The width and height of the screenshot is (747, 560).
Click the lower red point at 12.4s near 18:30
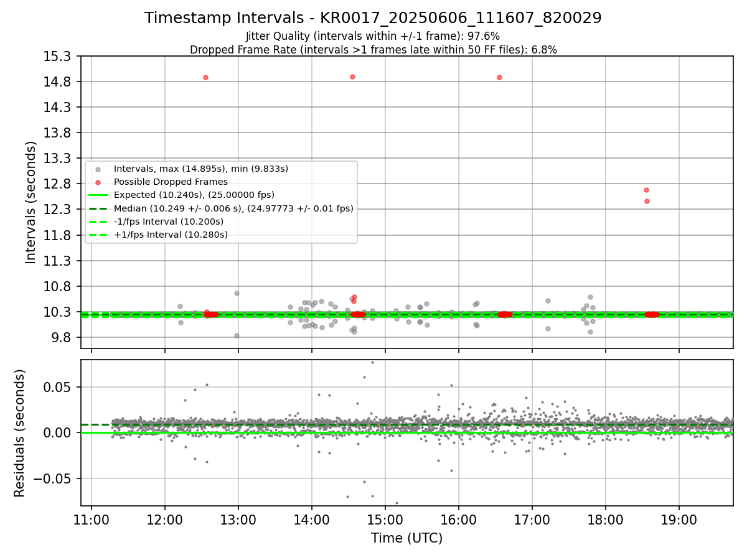click(x=647, y=201)
